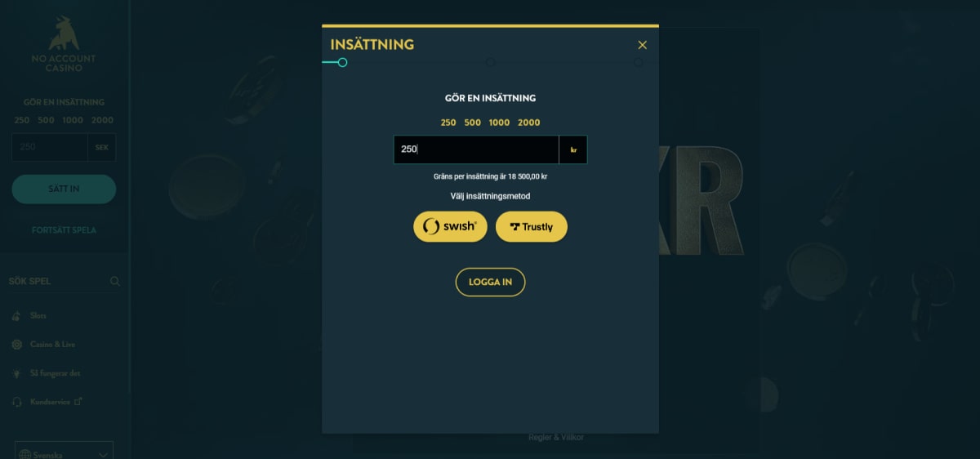
Task: Select 250 amount in the dialog
Action: point(448,123)
